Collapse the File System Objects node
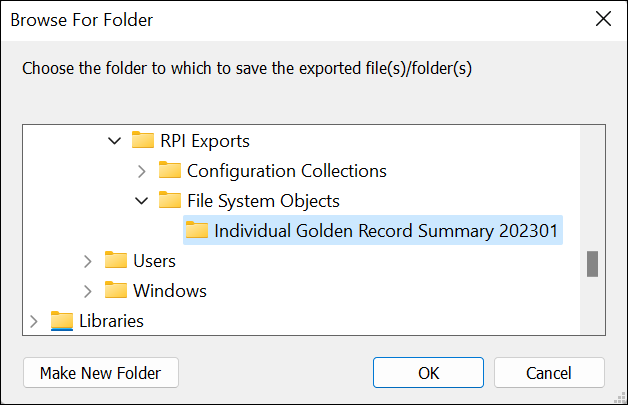This screenshot has width=628, height=405. pyautogui.click(x=141, y=201)
